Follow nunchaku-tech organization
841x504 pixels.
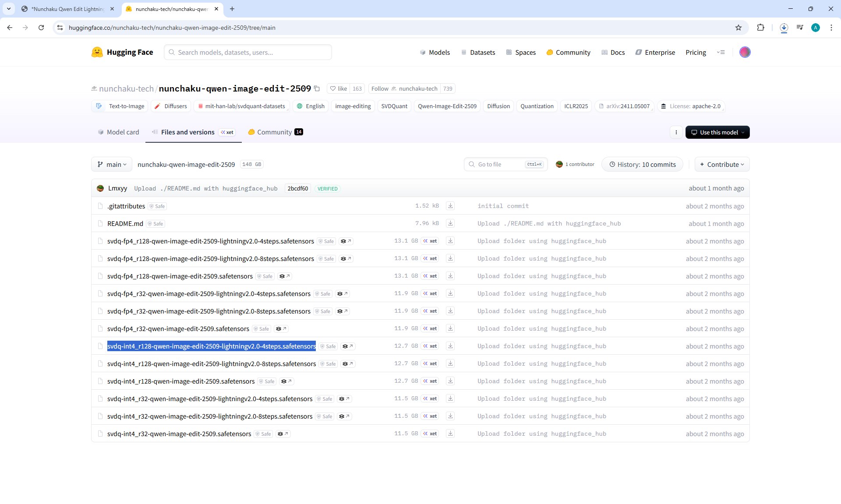tap(380, 88)
